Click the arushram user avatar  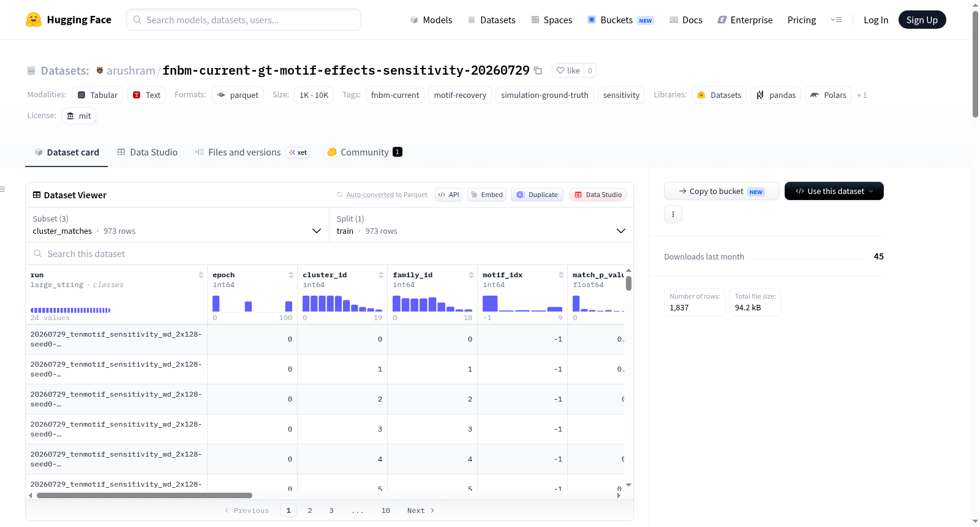coord(100,70)
